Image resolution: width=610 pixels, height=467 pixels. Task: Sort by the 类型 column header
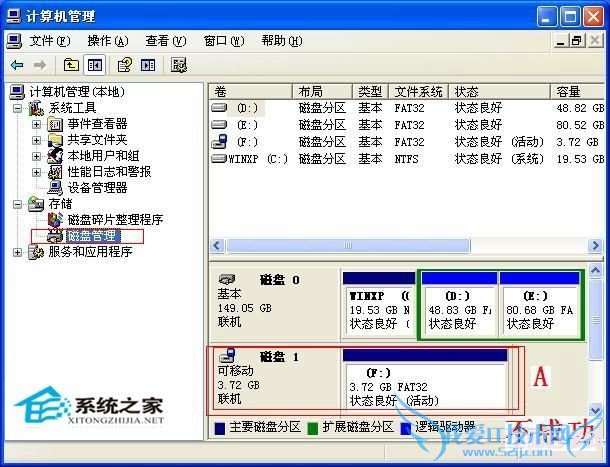tap(370, 92)
